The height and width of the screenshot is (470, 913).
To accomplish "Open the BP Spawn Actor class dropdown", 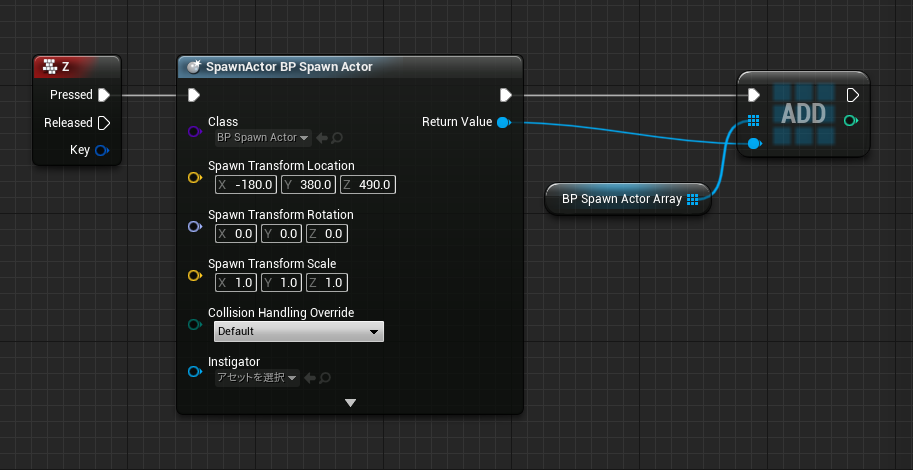I will click(x=263, y=138).
